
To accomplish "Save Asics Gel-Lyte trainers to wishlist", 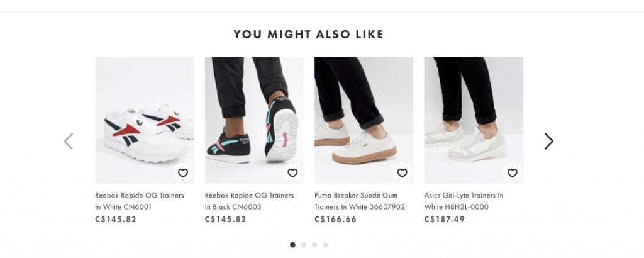I will (x=512, y=173).
